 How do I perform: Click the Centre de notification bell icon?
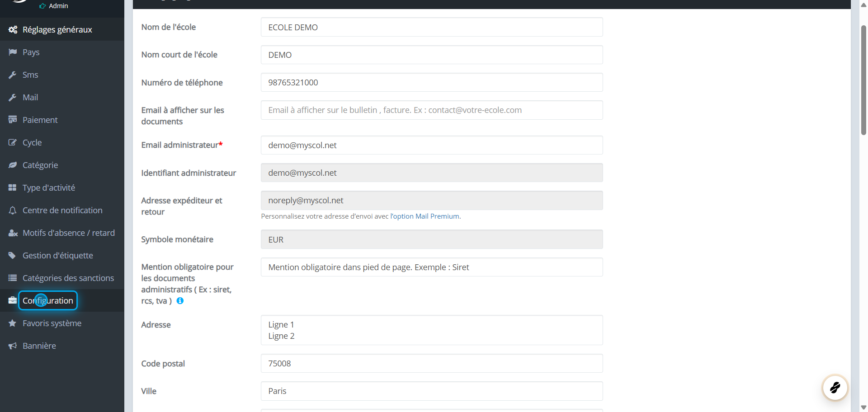tap(13, 211)
